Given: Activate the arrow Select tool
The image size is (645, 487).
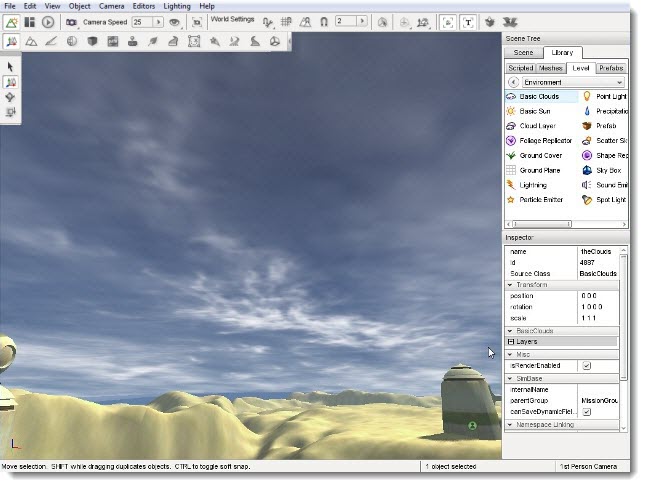Looking at the screenshot, I should (11, 66).
